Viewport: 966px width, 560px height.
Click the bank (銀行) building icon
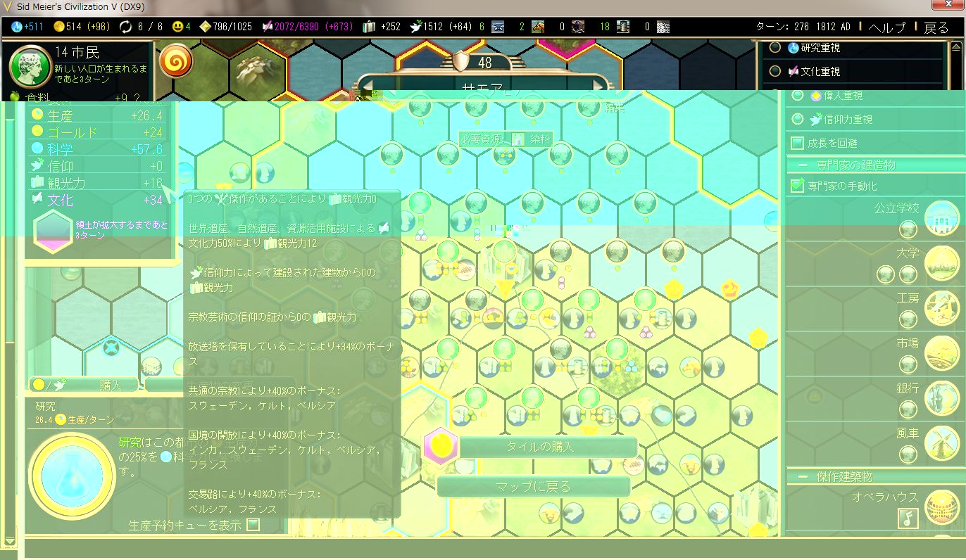point(941,398)
